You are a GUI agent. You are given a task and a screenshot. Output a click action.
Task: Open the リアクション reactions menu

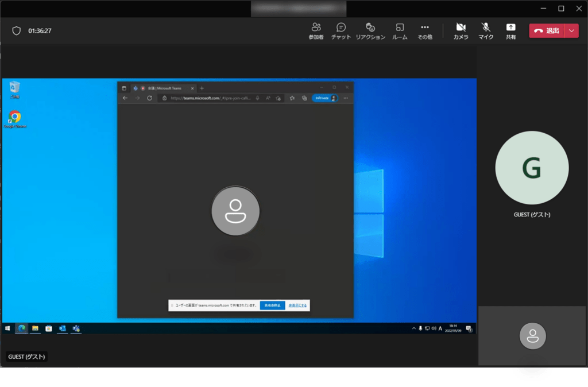tap(370, 31)
